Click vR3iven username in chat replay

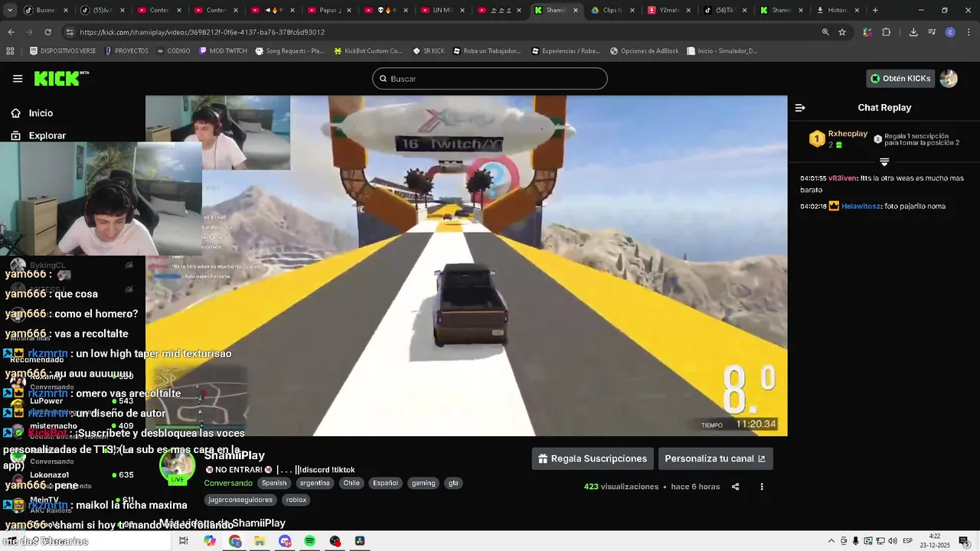point(842,178)
